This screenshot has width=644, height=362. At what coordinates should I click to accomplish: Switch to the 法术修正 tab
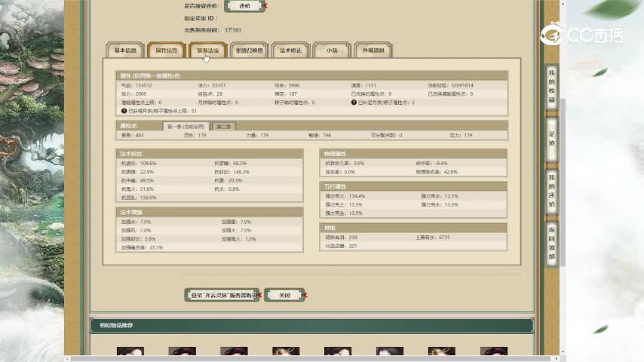coord(290,51)
